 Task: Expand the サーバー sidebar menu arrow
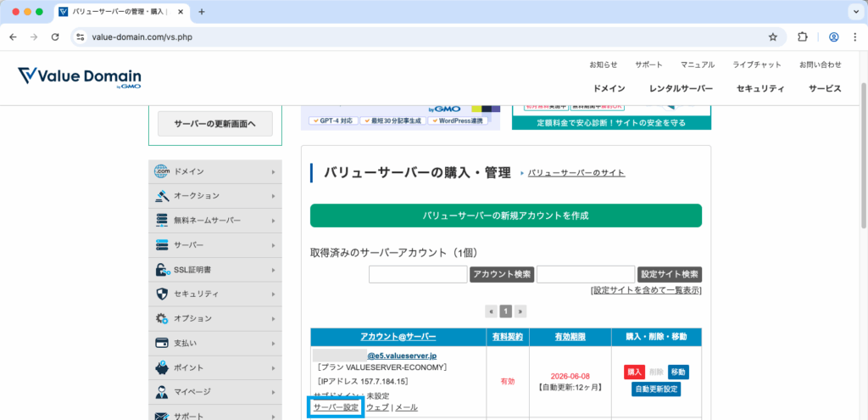[x=273, y=245]
